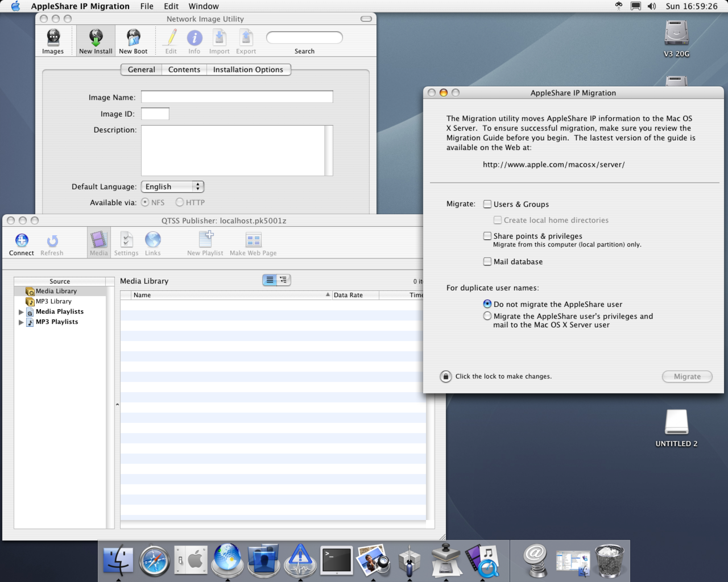Switch to outline view in Media Library
Screen dimensions: 728x582
point(283,280)
